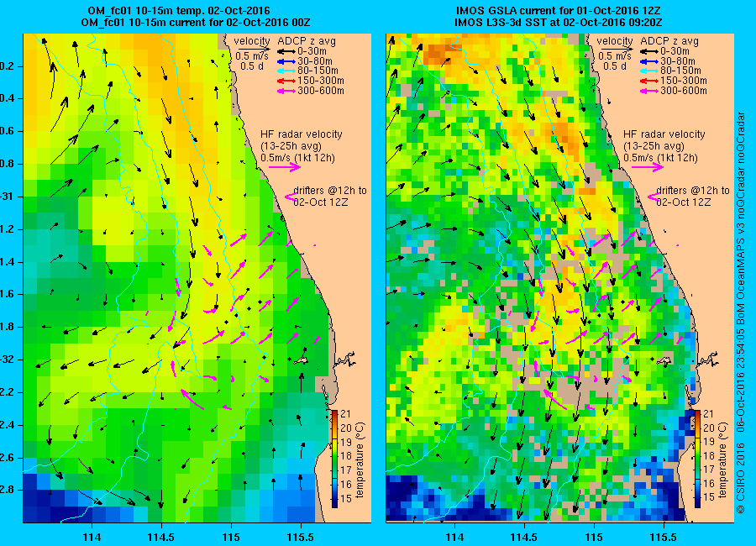Screen dimensions: 756x546
Task: Click '0.5m/s (1kt 12h)' text in IMOS map
Action: pyautogui.click(x=660, y=158)
